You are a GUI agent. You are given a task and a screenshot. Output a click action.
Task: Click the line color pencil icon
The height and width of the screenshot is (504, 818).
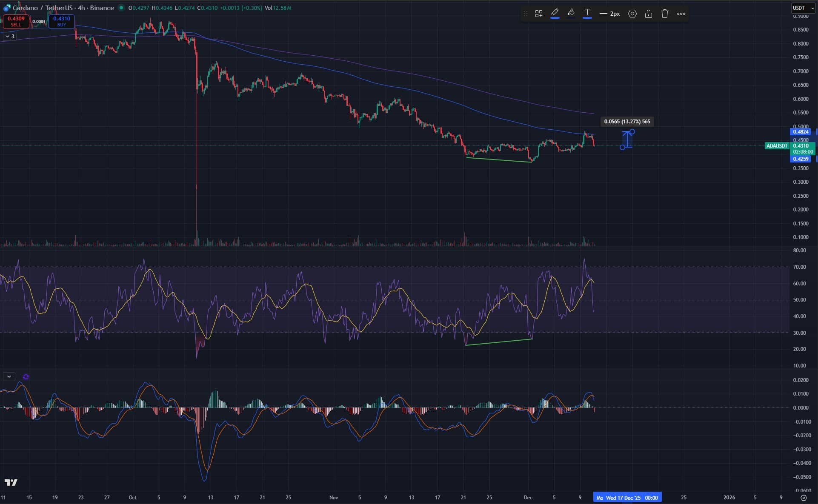click(x=555, y=13)
